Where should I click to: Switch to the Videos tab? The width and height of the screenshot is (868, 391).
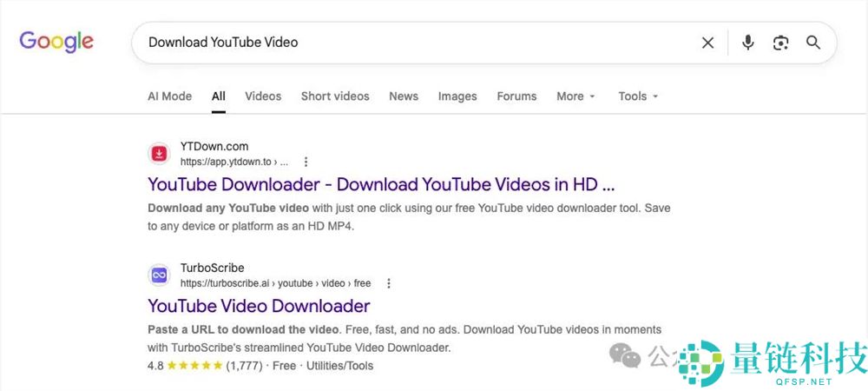click(263, 96)
